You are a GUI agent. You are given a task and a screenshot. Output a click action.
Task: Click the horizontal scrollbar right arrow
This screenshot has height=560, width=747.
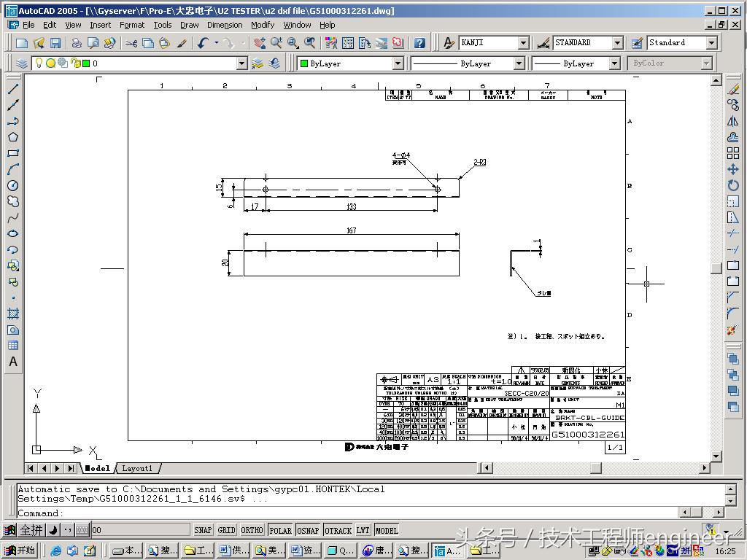[705, 468]
